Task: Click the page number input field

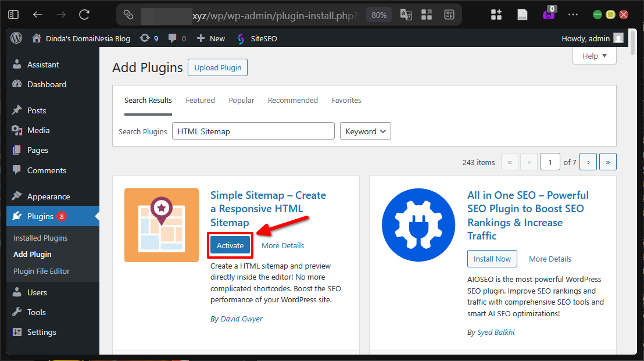Action: coord(550,162)
